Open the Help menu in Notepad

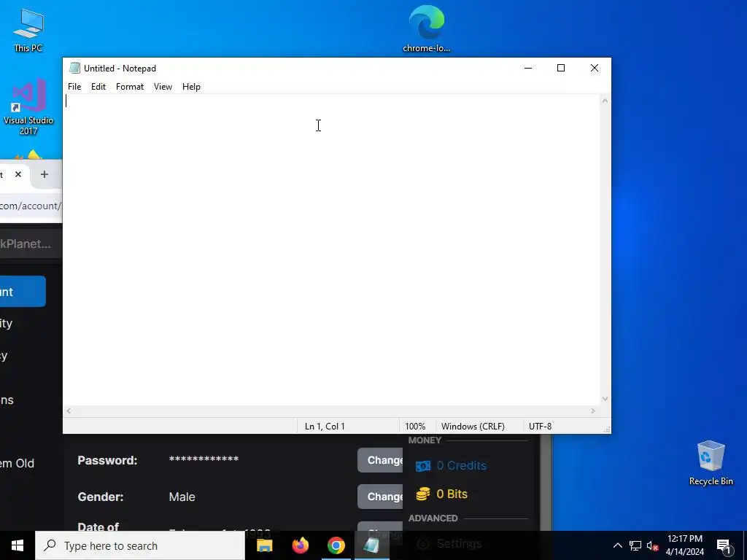tap(191, 87)
